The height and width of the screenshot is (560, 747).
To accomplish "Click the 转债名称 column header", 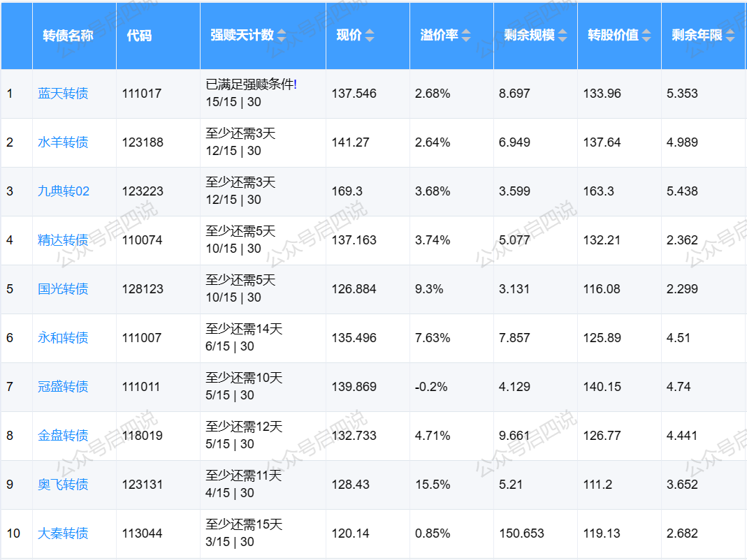I will click(x=68, y=36).
